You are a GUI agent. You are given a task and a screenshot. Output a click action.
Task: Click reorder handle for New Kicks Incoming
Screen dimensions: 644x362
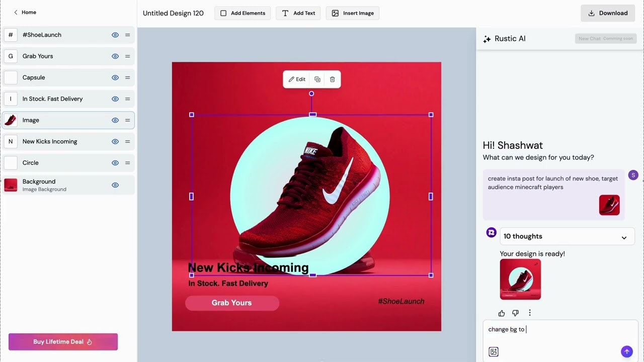pyautogui.click(x=128, y=142)
